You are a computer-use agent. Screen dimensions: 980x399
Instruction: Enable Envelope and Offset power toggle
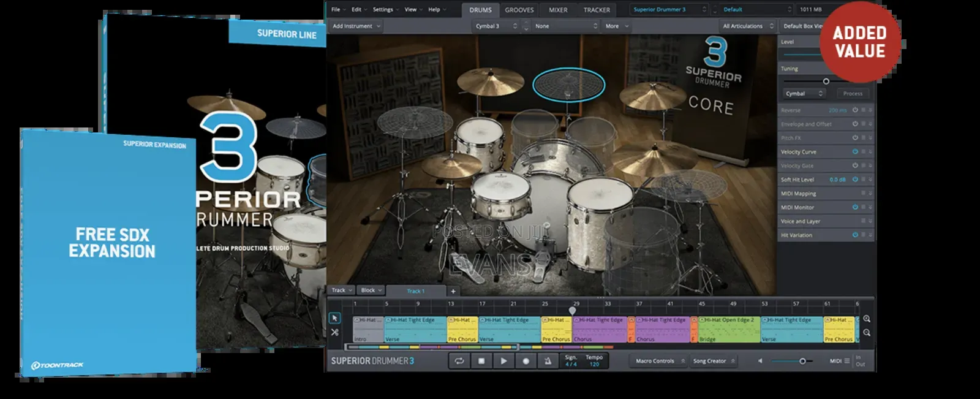tap(855, 124)
